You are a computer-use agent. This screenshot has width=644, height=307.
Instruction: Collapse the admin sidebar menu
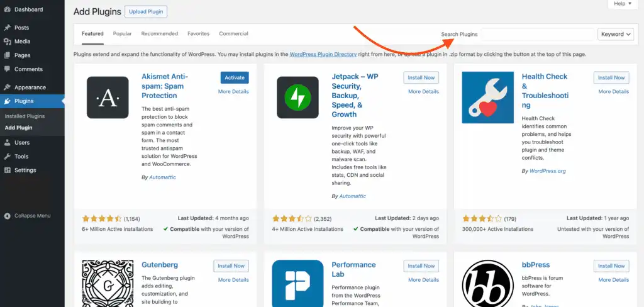[32, 216]
